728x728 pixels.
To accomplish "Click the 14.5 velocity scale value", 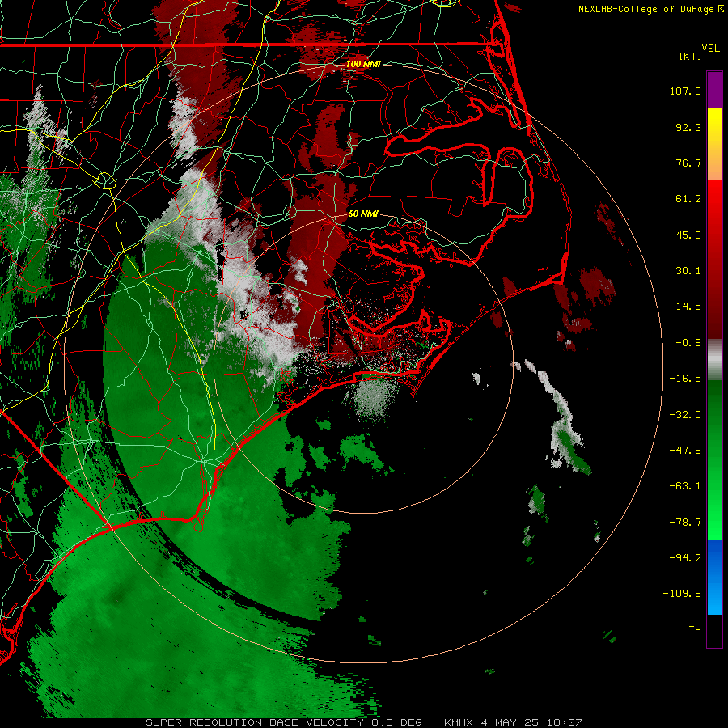I will coord(688,307).
